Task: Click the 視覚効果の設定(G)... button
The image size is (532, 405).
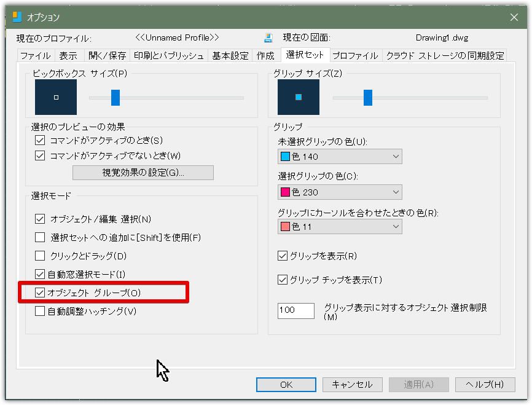Action: click(x=143, y=173)
